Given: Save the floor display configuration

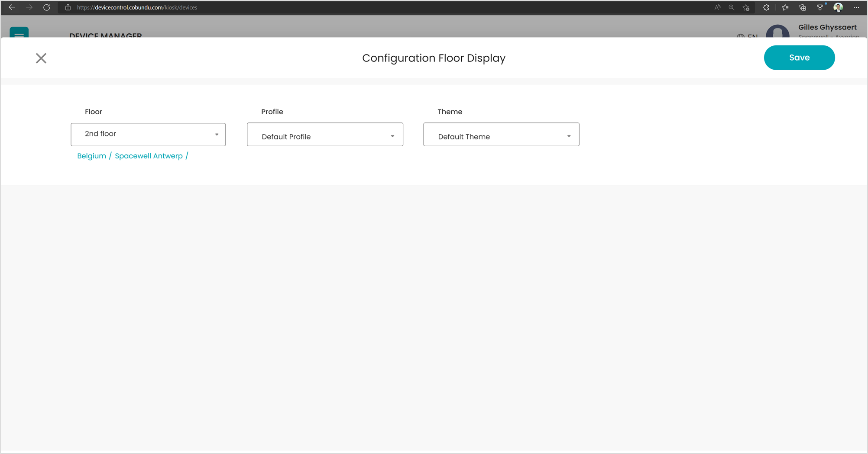Looking at the screenshot, I should coord(799,58).
